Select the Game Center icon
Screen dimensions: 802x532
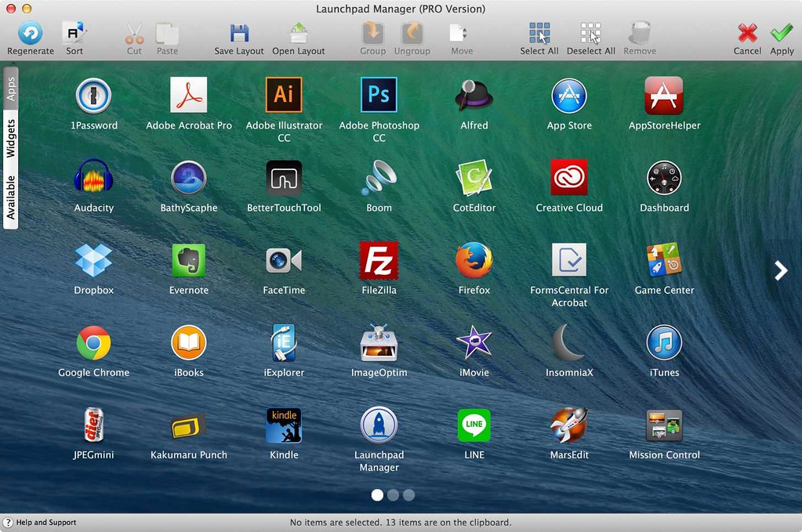664,259
